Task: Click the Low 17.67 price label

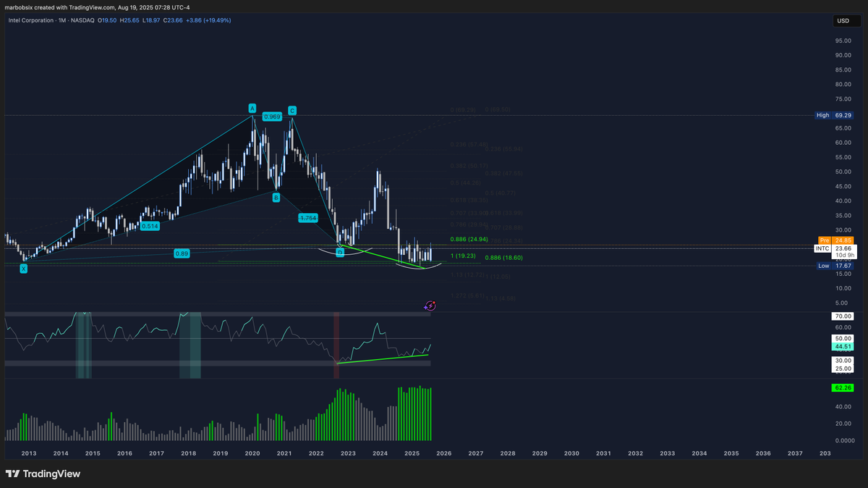Action: pyautogui.click(x=835, y=266)
